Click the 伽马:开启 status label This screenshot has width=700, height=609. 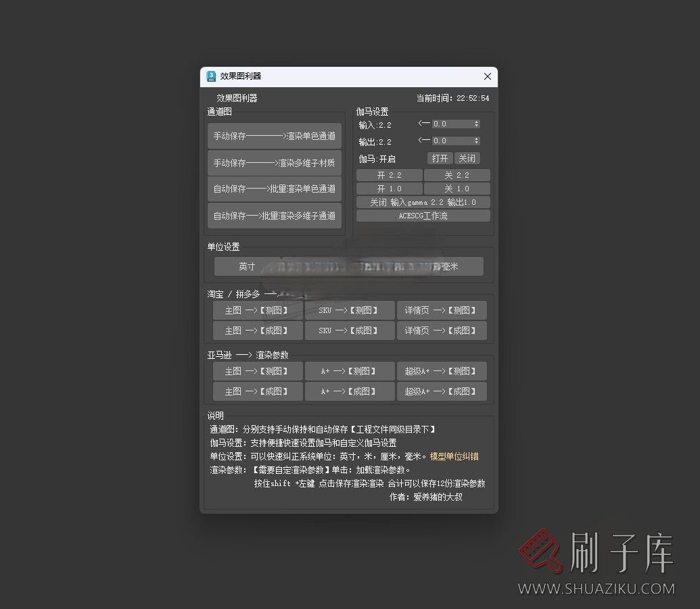[x=377, y=159]
